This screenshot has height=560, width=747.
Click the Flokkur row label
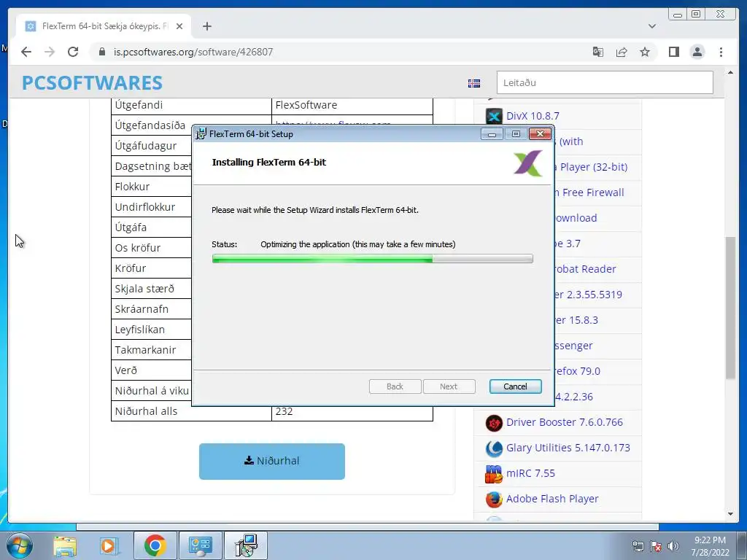pos(132,187)
